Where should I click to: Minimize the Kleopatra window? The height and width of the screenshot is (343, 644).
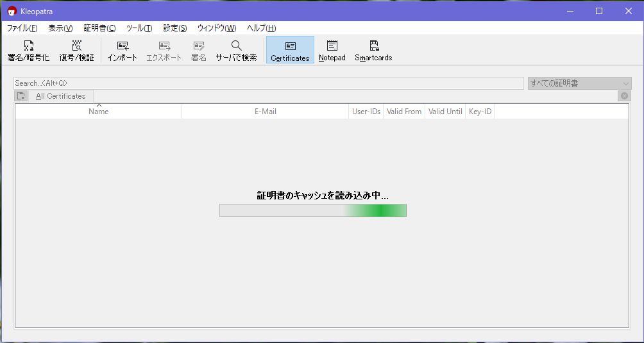[x=570, y=11]
